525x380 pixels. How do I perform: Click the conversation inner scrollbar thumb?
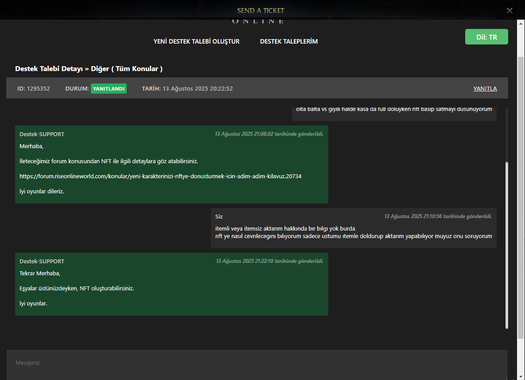coord(506,245)
